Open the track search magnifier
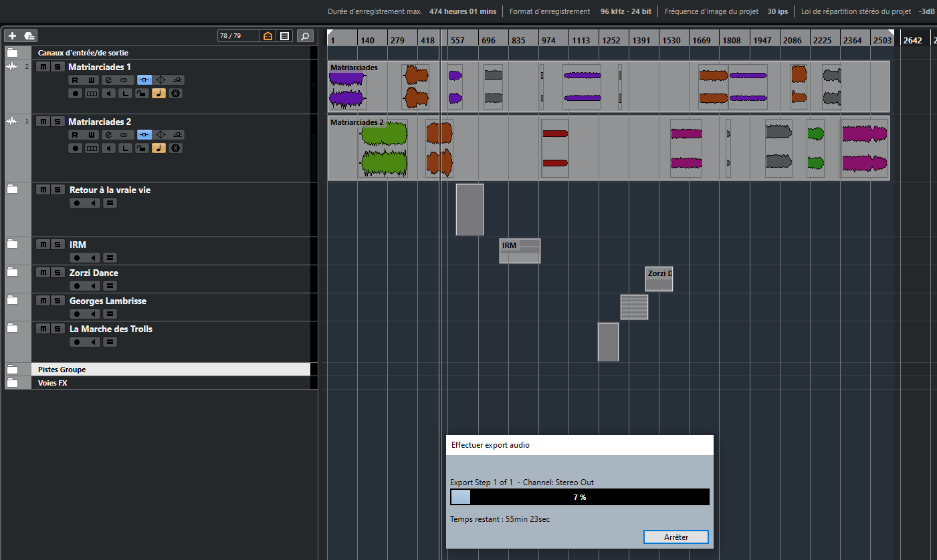 click(x=304, y=36)
